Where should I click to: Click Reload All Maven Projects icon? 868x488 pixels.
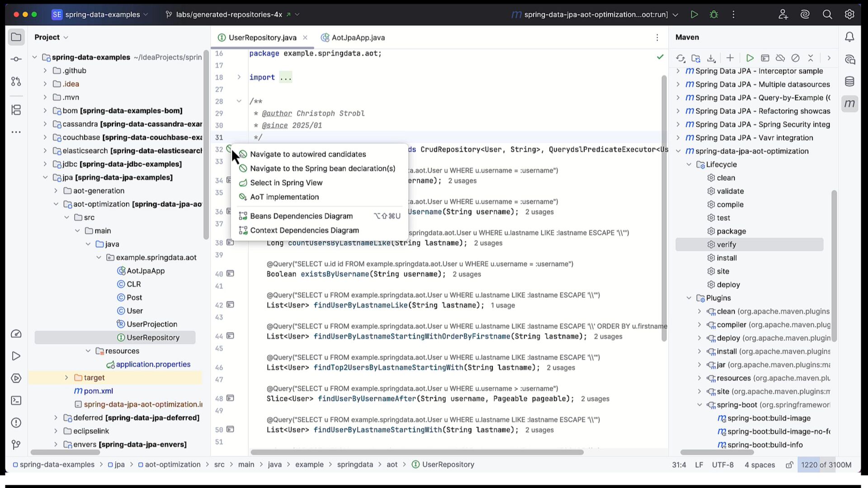point(680,58)
